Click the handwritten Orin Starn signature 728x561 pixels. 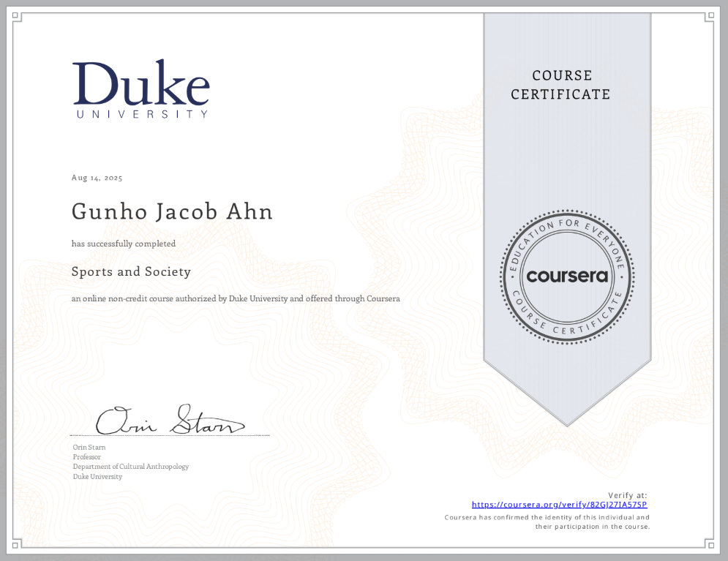point(170,420)
